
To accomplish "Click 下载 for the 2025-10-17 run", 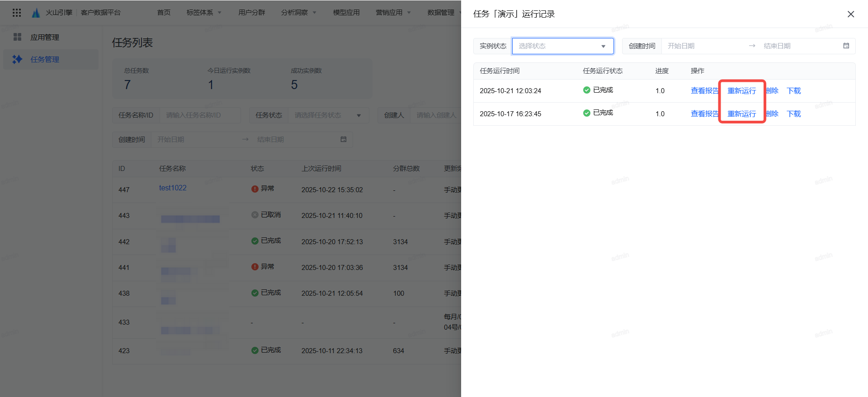I will point(793,114).
